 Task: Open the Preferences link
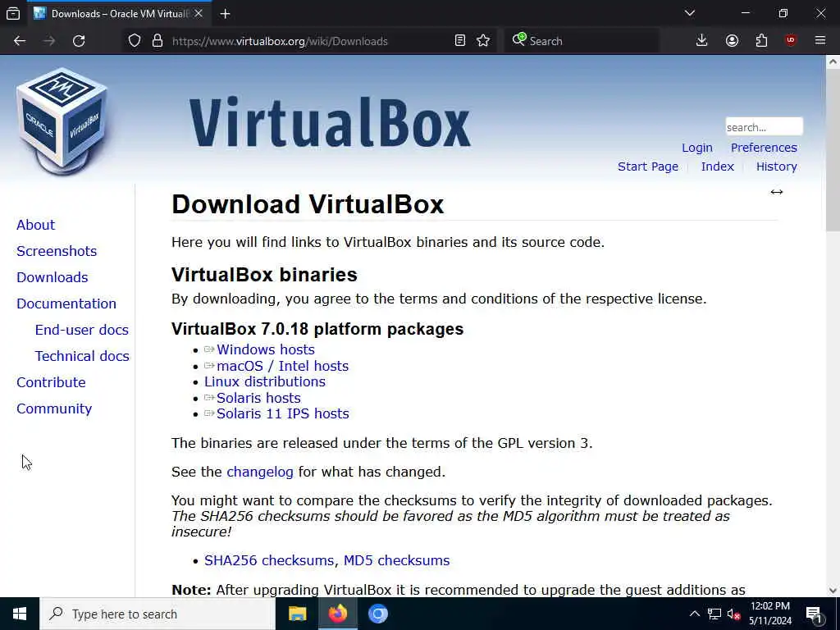coord(764,148)
